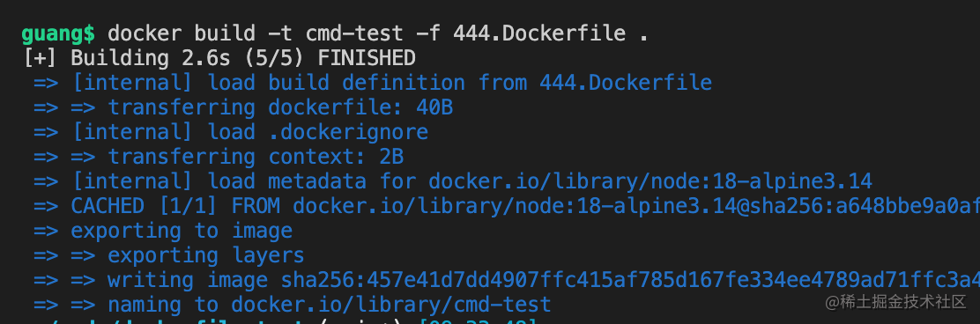Click the arrow before exporting to image
Viewport: 980px width, 324px height.
(46, 231)
